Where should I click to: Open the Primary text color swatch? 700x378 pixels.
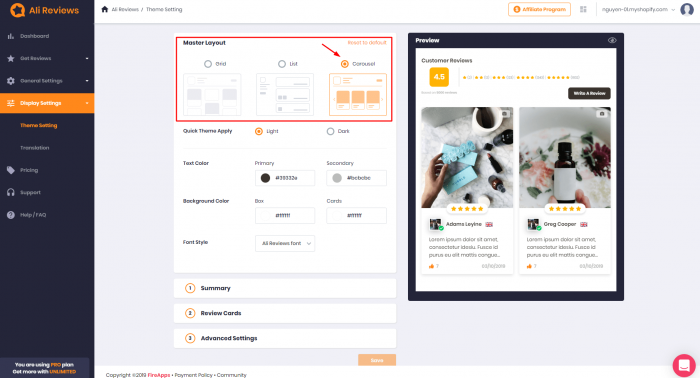[265, 178]
